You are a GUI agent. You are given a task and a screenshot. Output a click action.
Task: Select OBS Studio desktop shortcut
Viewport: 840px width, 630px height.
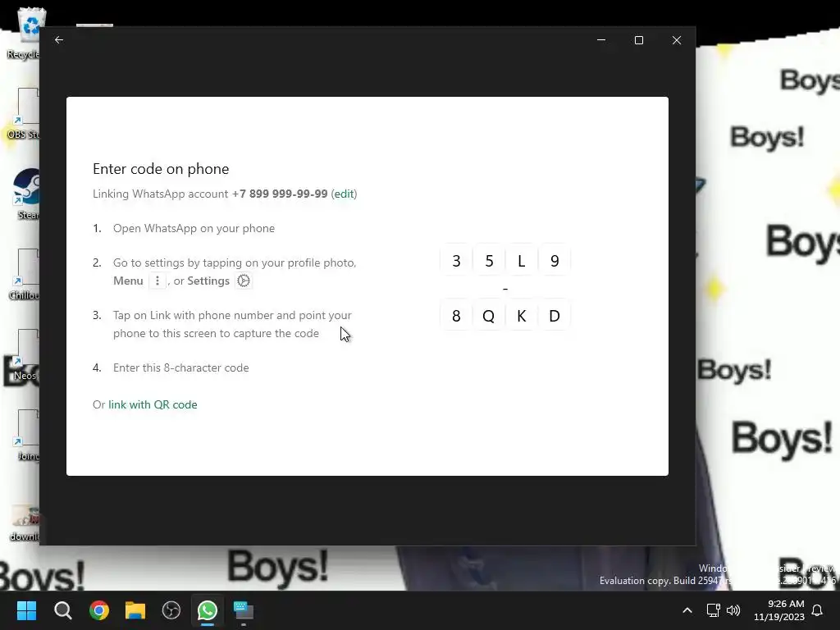(24, 113)
